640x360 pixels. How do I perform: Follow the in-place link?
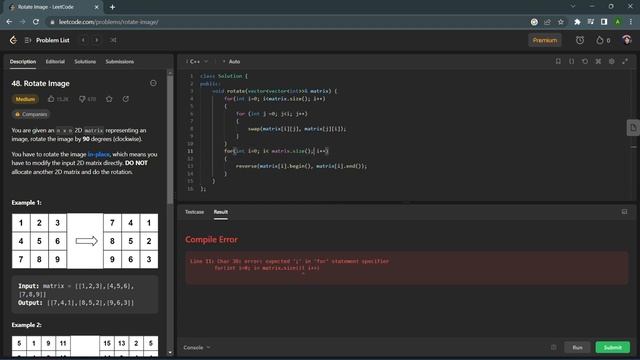[98, 154]
